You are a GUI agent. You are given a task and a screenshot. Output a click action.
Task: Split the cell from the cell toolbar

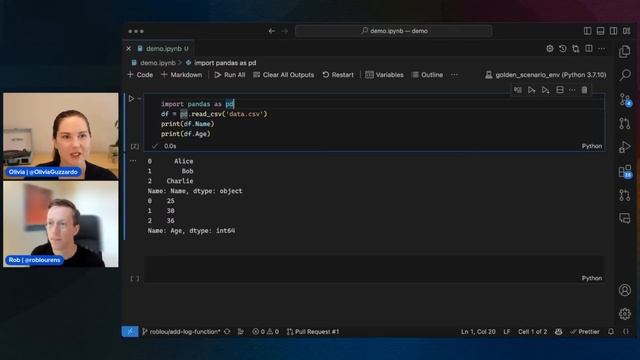tap(560, 90)
